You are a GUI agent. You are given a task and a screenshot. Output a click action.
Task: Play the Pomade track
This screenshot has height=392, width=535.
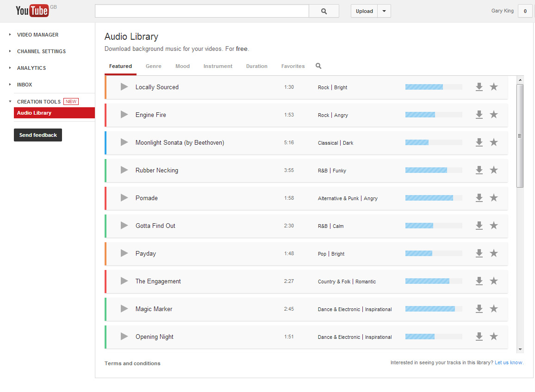click(x=124, y=198)
